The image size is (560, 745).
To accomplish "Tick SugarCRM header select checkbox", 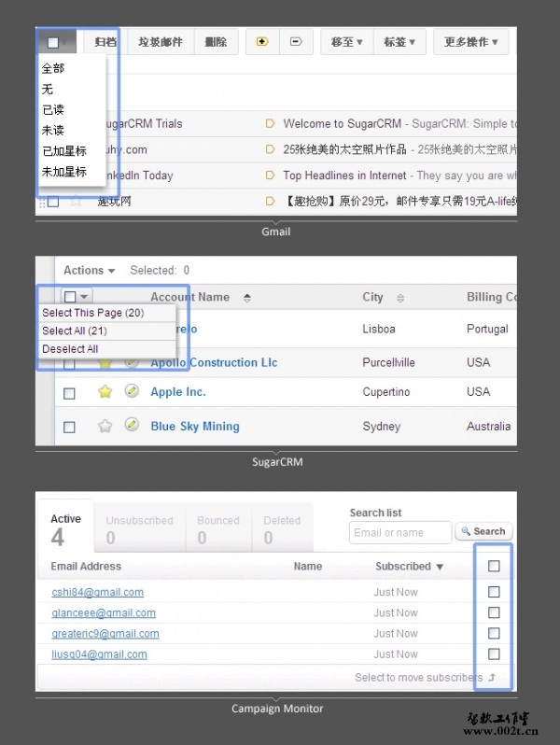I will (70, 297).
